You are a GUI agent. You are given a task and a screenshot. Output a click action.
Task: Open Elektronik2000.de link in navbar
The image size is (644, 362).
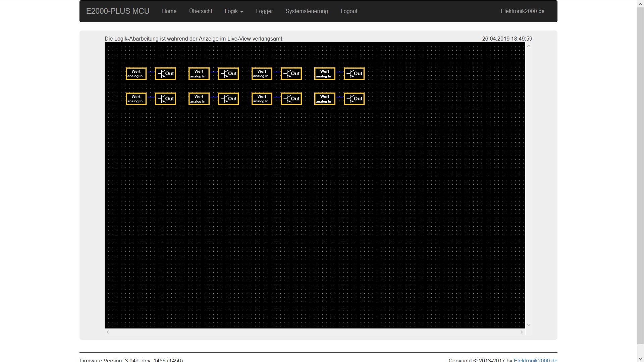tap(522, 11)
